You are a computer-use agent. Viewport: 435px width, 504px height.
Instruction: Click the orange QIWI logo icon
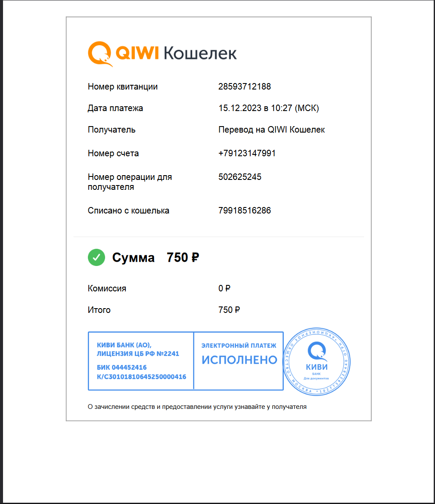click(100, 54)
